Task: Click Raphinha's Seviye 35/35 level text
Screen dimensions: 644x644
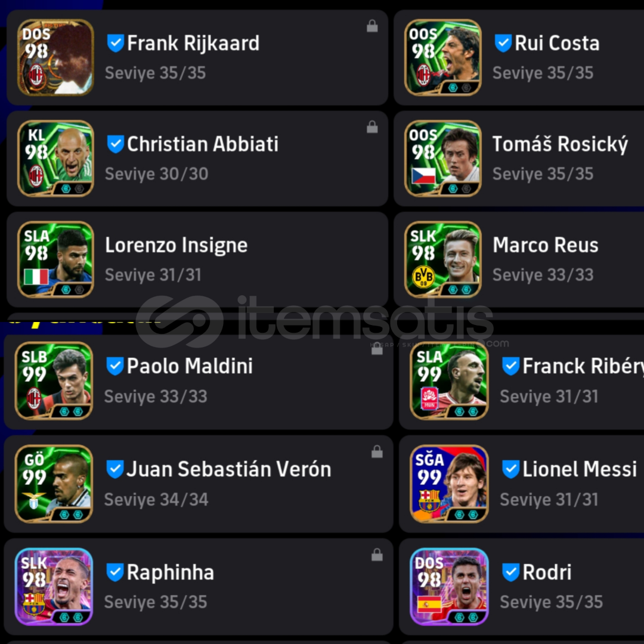Action: 155,602
